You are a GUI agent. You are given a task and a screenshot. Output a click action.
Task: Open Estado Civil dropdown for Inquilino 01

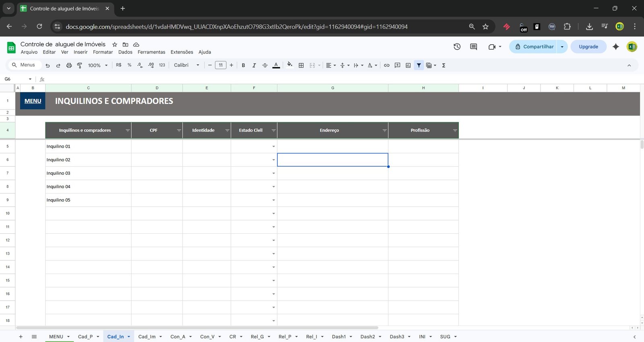(x=274, y=146)
